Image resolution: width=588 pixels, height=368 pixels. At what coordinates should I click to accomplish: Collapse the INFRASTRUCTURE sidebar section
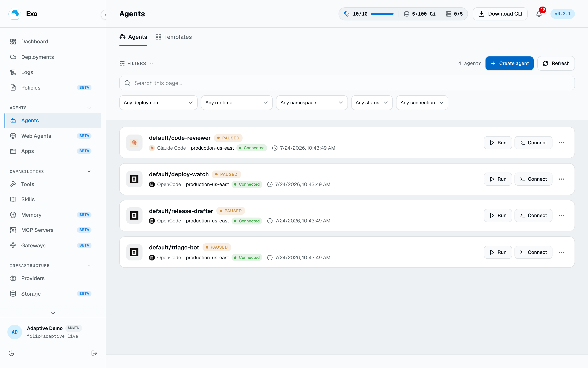[x=89, y=266]
